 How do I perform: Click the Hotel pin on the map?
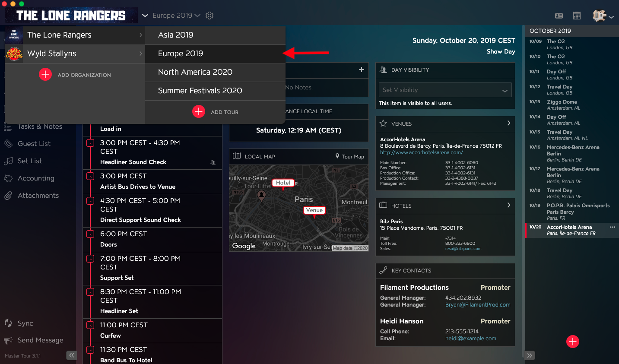point(283,183)
